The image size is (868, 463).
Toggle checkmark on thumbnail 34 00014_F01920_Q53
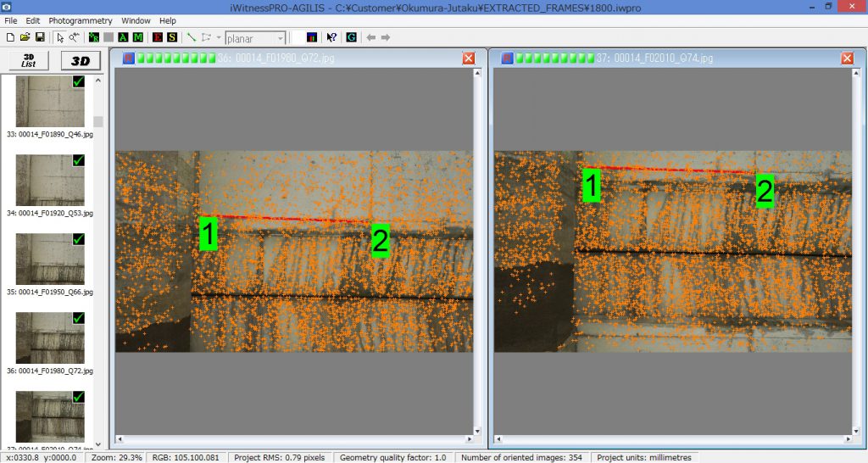(79, 160)
